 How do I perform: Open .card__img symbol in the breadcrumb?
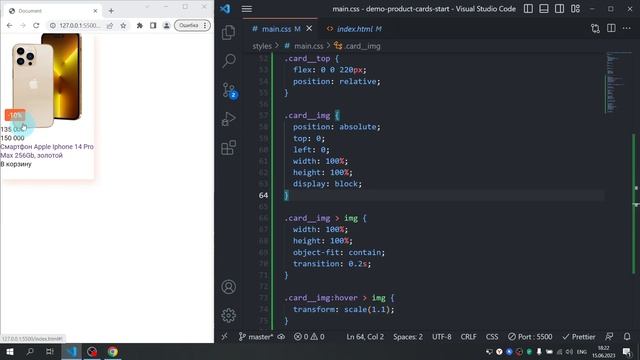click(x=357, y=46)
